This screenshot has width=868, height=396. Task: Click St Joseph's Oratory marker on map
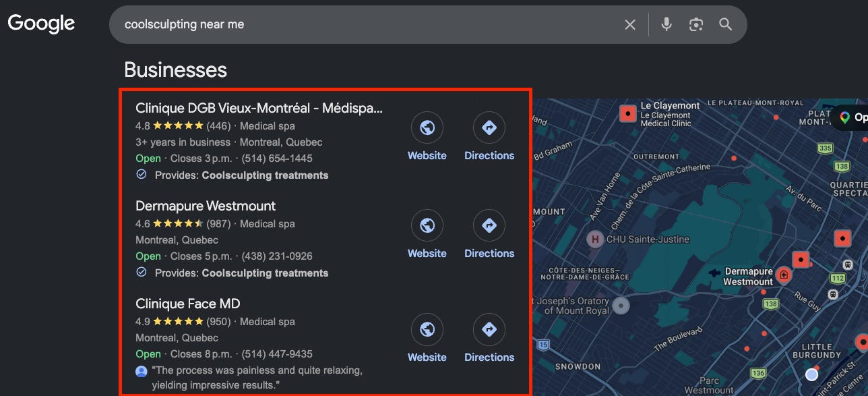point(621,306)
